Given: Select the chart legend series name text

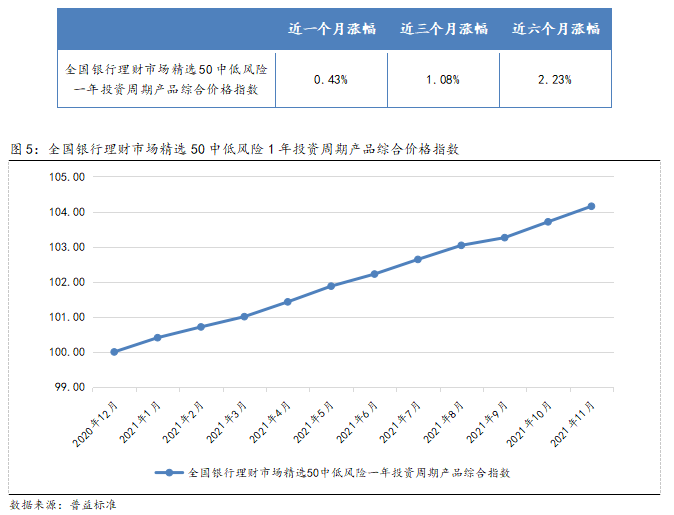Looking at the screenshot, I should click(x=350, y=472).
